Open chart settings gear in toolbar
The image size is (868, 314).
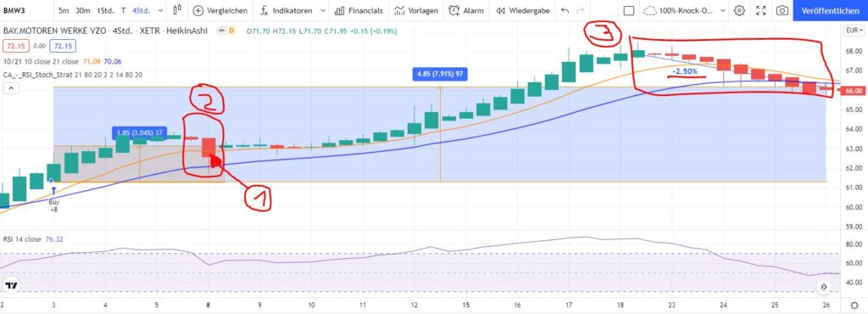tap(739, 10)
